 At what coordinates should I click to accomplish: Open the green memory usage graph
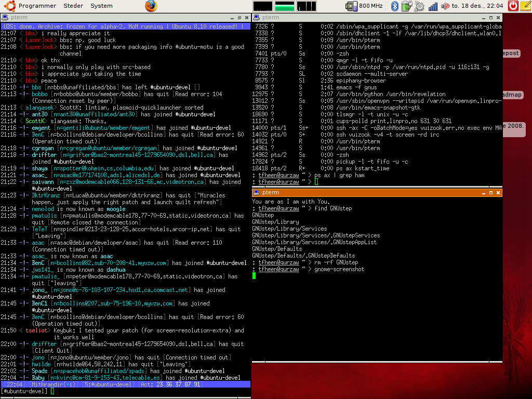click(x=284, y=6)
